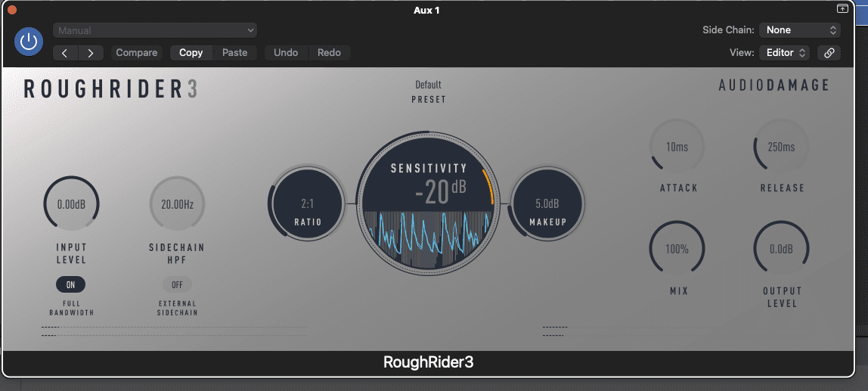Screen dimensions: 868x391
Task: Click the RoughRider3 footer label
Action: (429, 362)
